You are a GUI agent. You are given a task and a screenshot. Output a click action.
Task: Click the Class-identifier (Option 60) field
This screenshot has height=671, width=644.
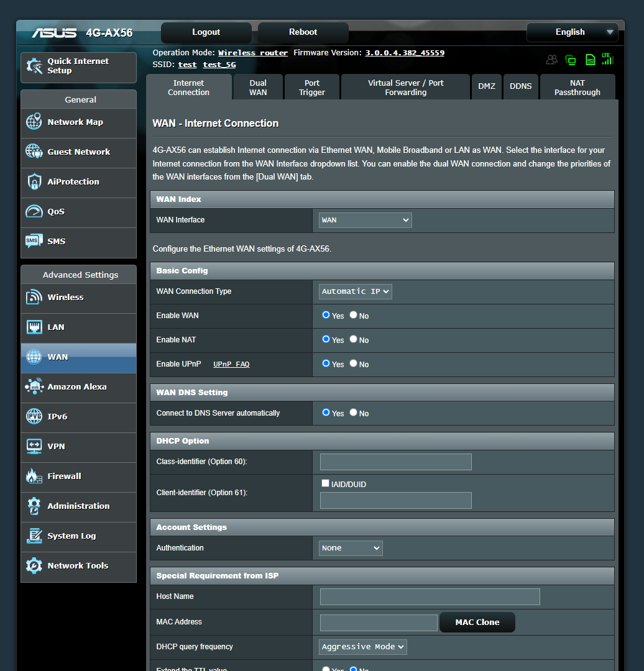(x=395, y=462)
